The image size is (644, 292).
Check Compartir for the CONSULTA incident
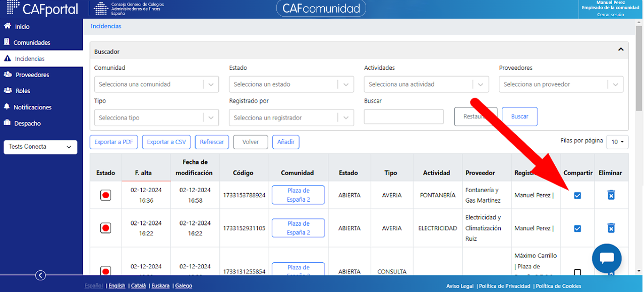pyautogui.click(x=577, y=272)
